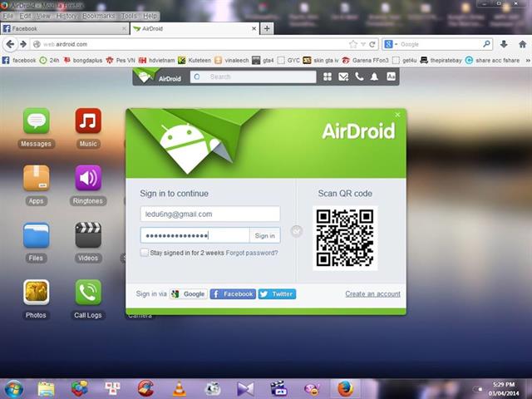Click the browser forward arrow button
The height and width of the screenshot is (399, 532).
(x=23, y=44)
